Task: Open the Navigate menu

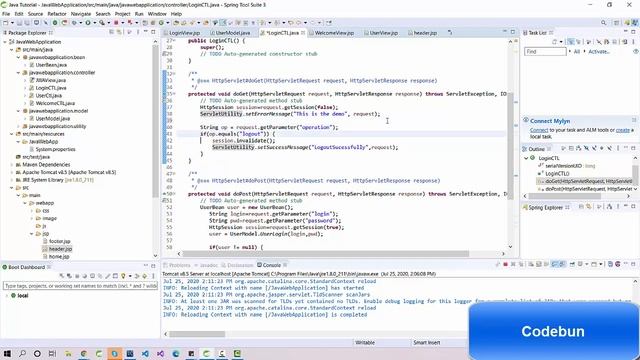Action: (x=81, y=14)
